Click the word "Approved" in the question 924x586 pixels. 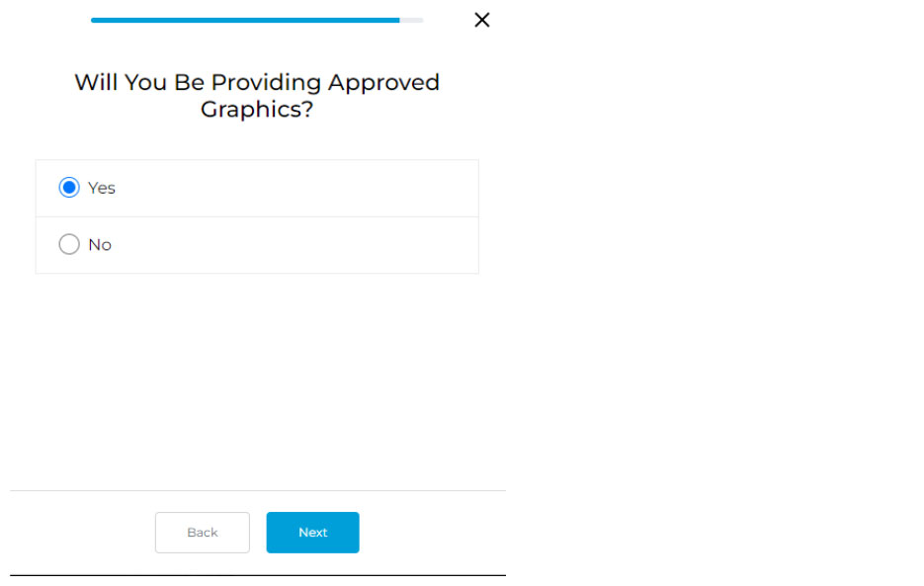[383, 82]
